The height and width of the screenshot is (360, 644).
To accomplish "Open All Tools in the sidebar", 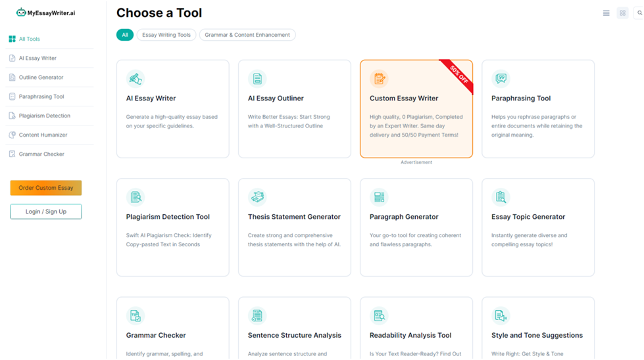I will coord(29,39).
